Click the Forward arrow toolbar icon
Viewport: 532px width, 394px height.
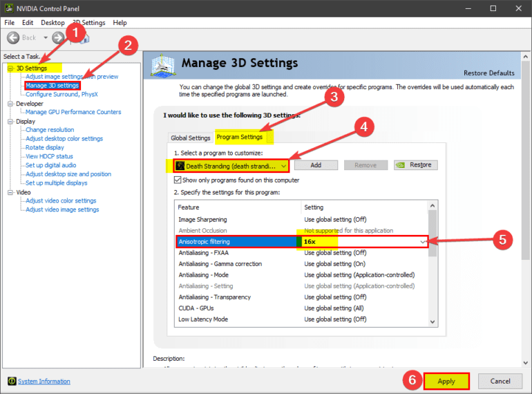coord(57,37)
